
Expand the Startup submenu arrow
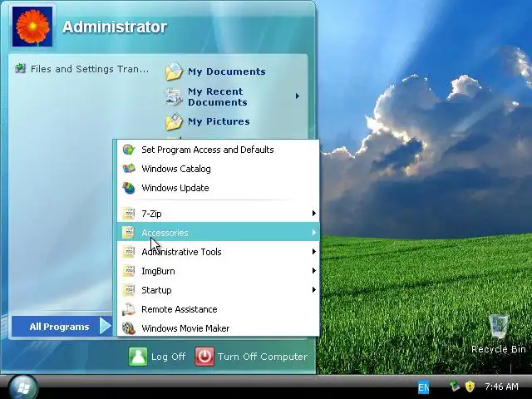point(314,290)
